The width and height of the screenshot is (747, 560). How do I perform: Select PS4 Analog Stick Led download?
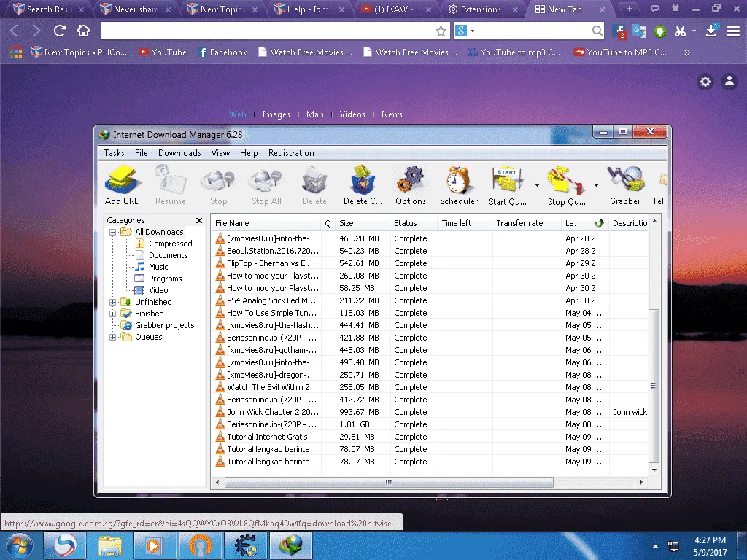tap(430, 300)
